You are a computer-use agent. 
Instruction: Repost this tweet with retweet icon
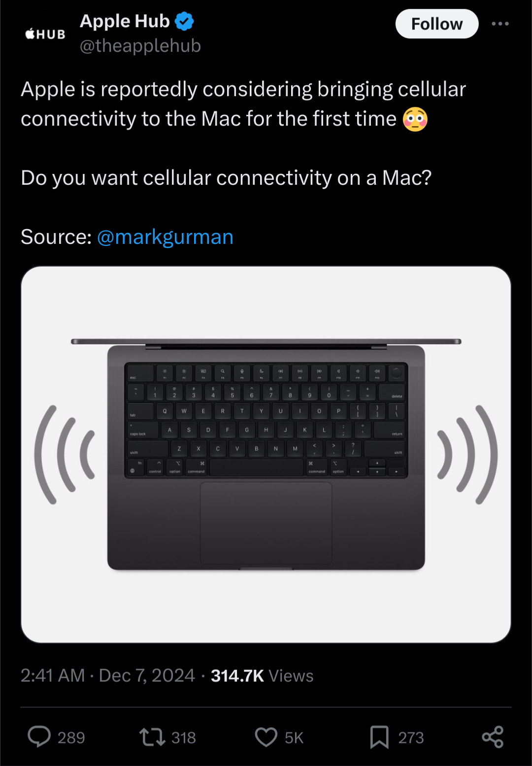click(152, 737)
